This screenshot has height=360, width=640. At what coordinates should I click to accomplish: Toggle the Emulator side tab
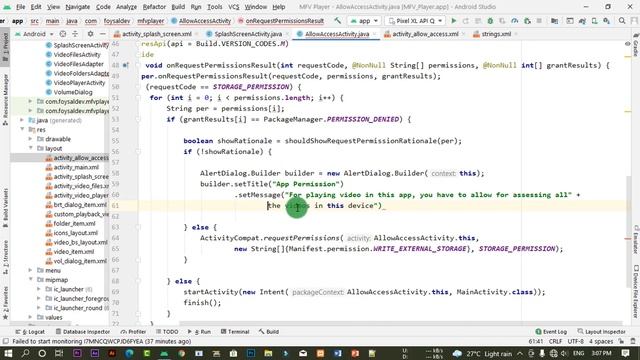(x=636, y=239)
